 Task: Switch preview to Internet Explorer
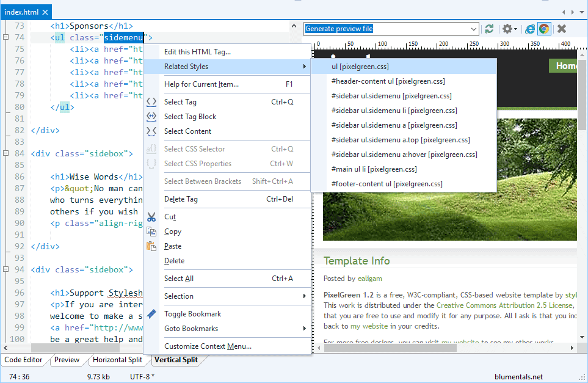click(x=530, y=29)
